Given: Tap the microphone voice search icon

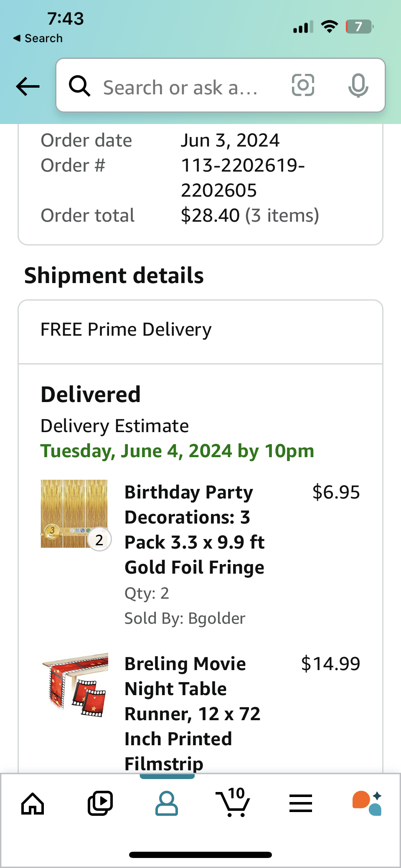Looking at the screenshot, I should tap(358, 86).
